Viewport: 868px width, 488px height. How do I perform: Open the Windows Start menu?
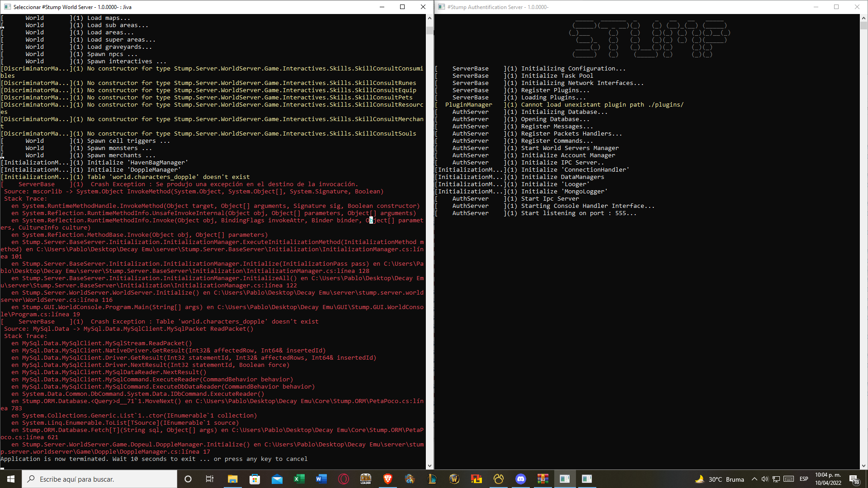coord(11,479)
